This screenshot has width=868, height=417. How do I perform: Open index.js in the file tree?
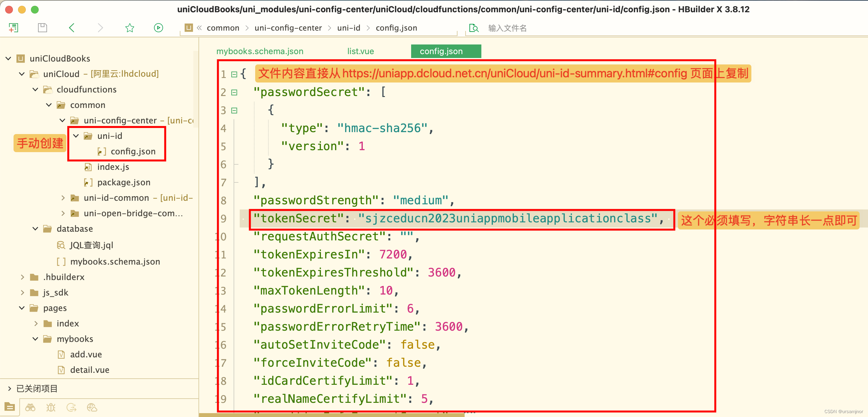pyautogui.click(x=113, y=167)
